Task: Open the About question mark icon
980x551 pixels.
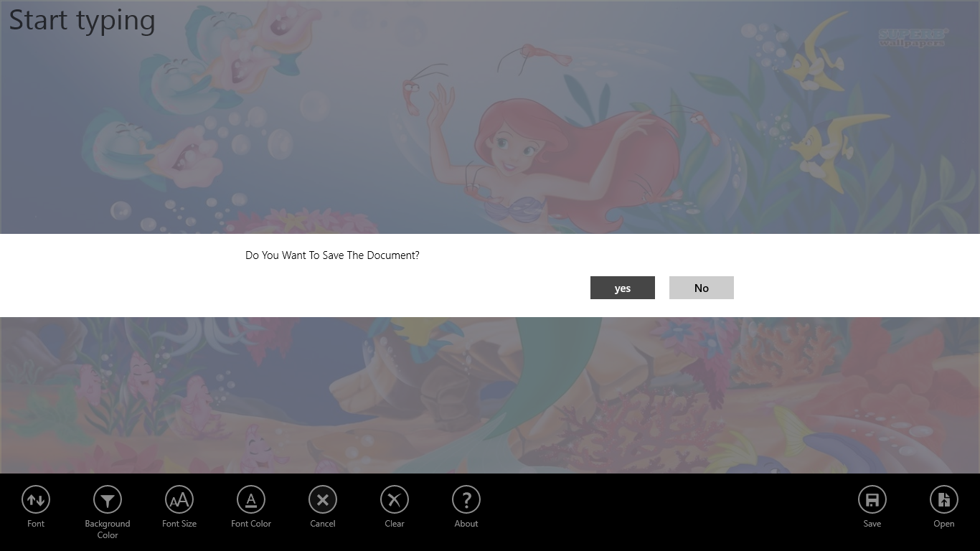Action: coord(466,500)
